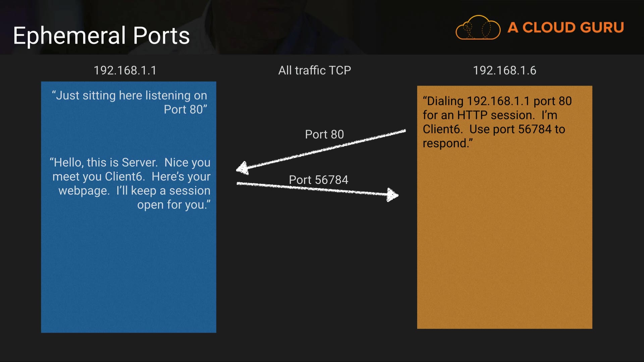644x362 pixels.
Task: Click the right-pointing arrowhead toward the client
Action: 392,195
